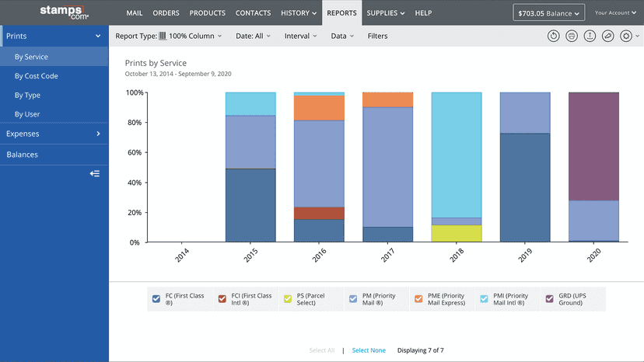This screenshot has width=644, height=362.
Task: Collapse the sidebar with the arrow icon
Action: coord(95,173)
